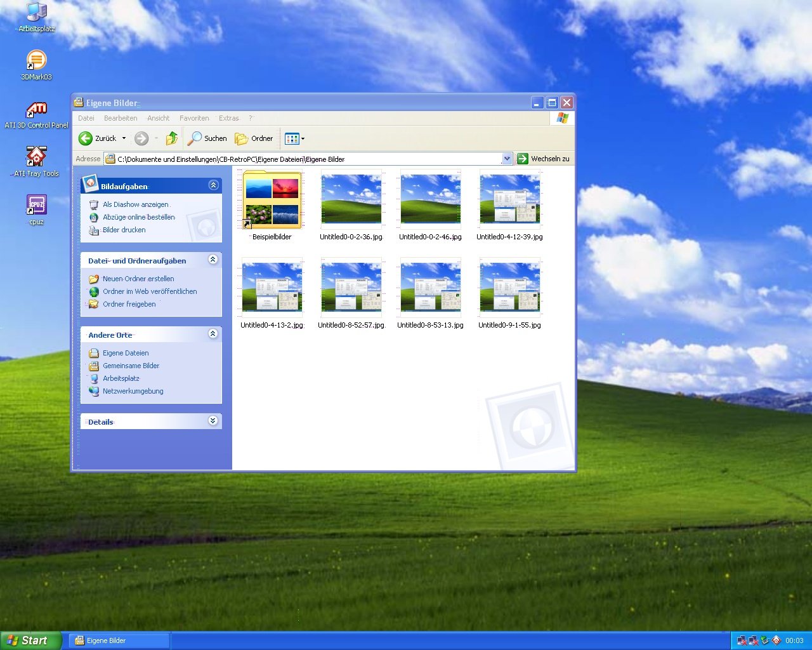Click the globe icon beside Ordner im Web veröffentlichen
Viewport: 812px width, 650px height.
(x=94, y=291)
